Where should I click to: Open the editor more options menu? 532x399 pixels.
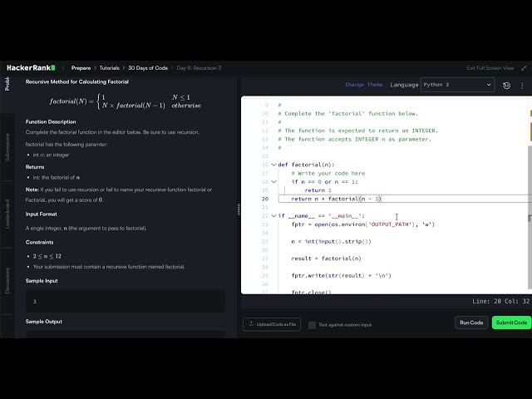tap(522, 86)
